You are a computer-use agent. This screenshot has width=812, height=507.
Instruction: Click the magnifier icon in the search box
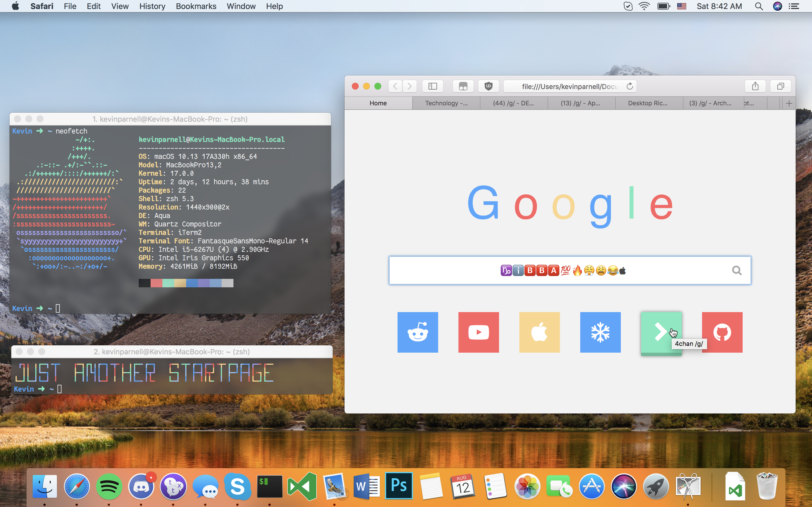coord(736,270)
